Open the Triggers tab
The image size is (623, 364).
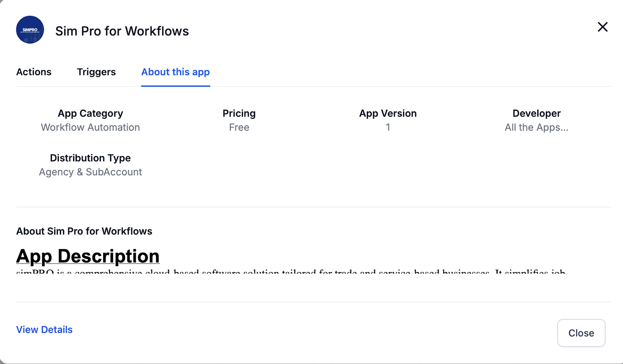(x=96, y=72)
